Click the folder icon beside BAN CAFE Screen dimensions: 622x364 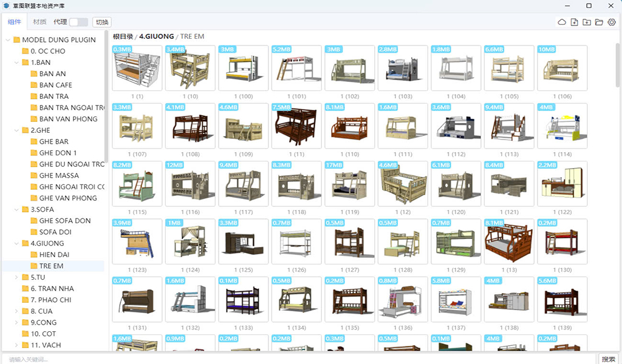click(34, 85)
